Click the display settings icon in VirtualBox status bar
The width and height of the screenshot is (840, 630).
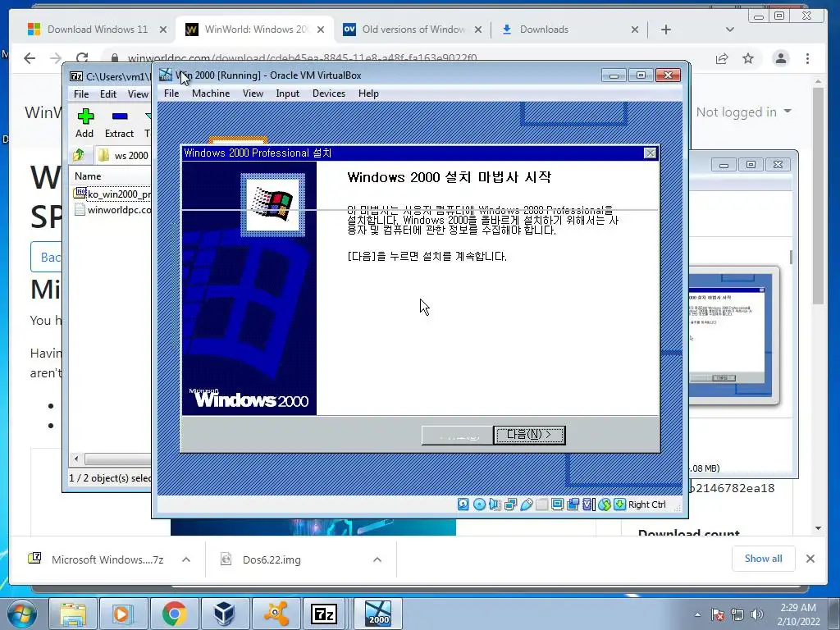[557, 504]
